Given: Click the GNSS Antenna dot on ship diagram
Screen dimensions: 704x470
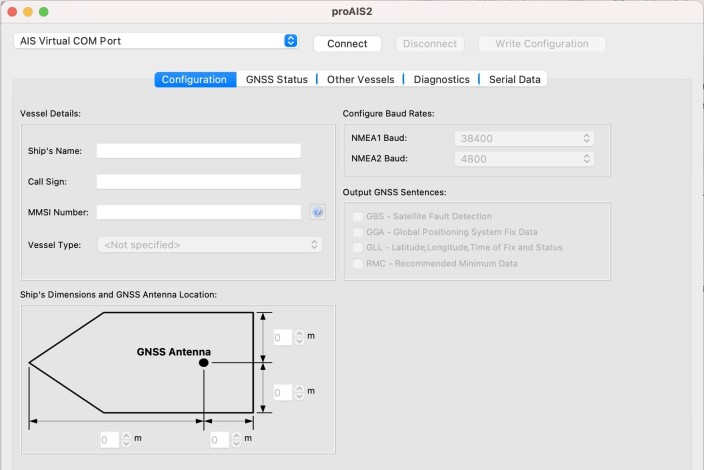Looking at the screenshot, I should 203,362.
